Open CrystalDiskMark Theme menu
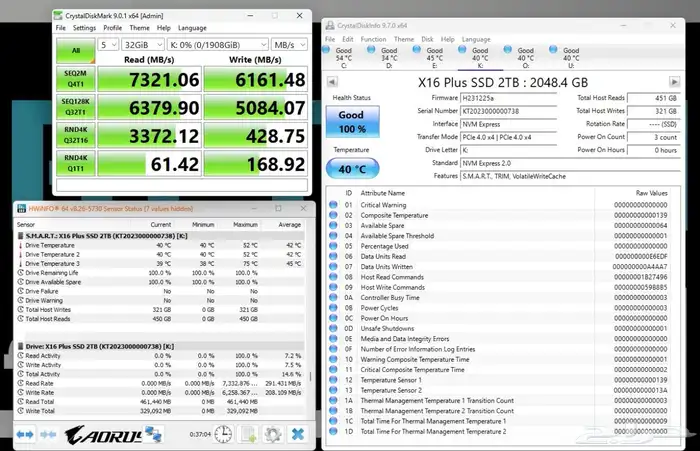The height and width of the screenshot is (451, 700). [x=139, y=28]
